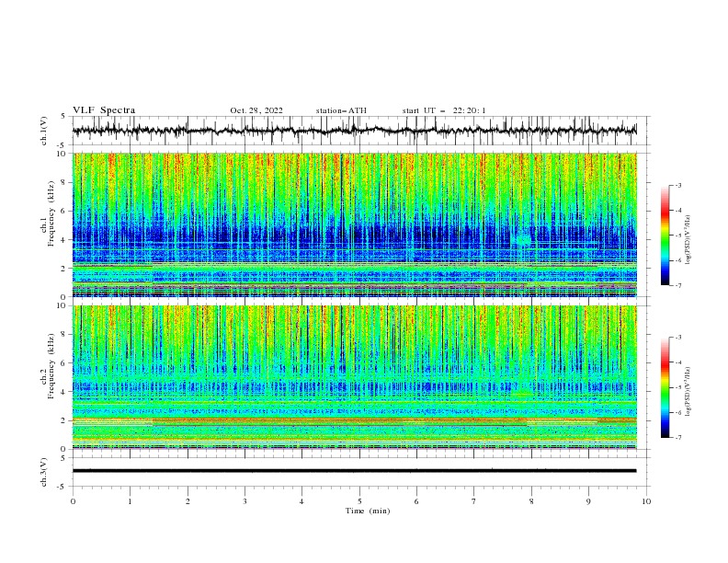Click the '-3' value on upper colorbar
The image size is (728, 563).
point(677,185)
